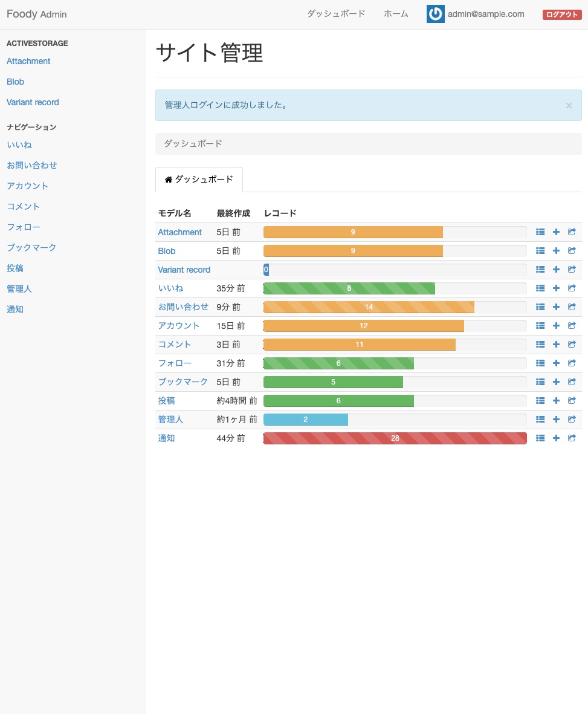Click export icon in 通知 row

[572, 438]
